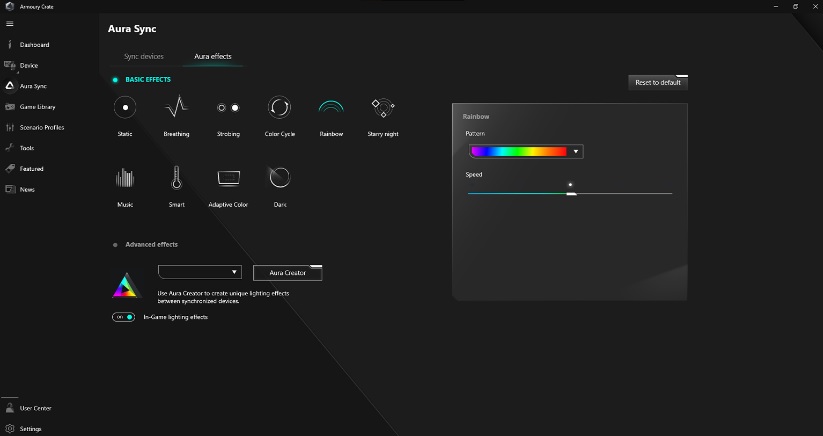Toggle In-Game lighting effects switch

(124, 317)
